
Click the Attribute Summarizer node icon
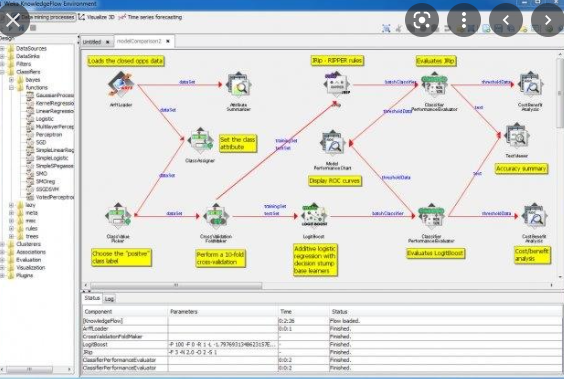click(x=238, y=86)
